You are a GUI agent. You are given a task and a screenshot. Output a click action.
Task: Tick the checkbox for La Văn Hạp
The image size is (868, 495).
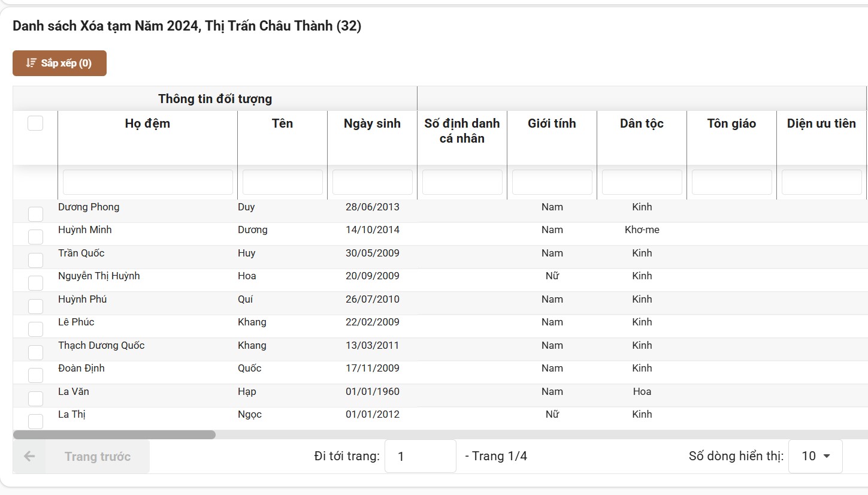tap(36, 399)
